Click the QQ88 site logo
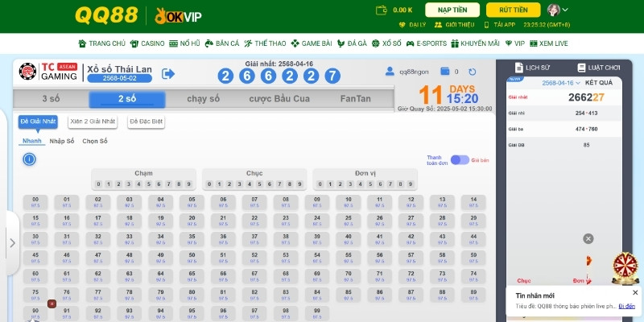This screenshot has height=322, width=644. point(106,15)
